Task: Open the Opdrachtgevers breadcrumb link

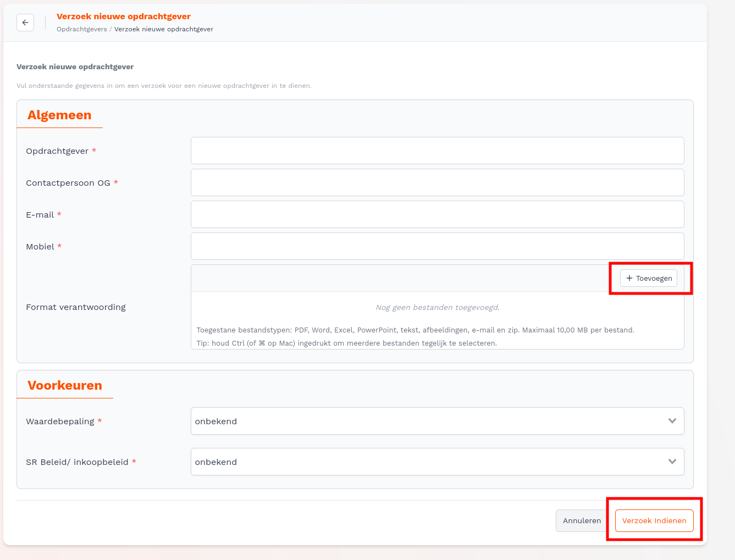Action: [82, 29]
